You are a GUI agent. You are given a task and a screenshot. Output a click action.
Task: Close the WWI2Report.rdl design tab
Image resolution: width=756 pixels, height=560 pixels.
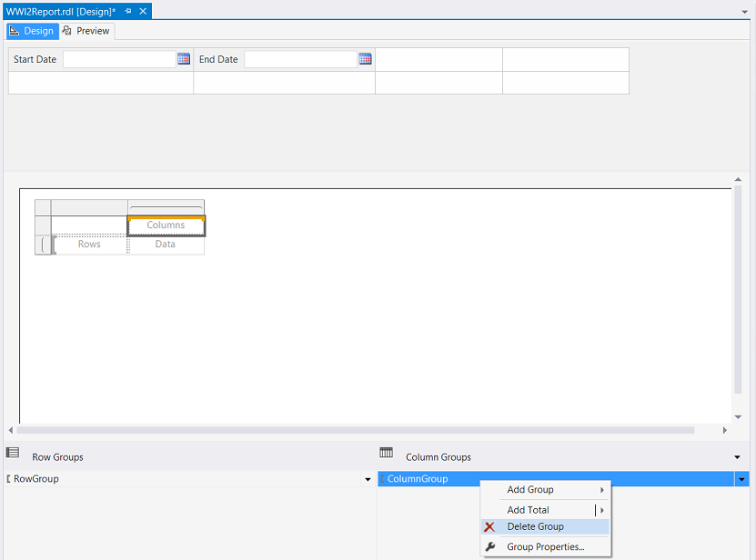(143, 11)
